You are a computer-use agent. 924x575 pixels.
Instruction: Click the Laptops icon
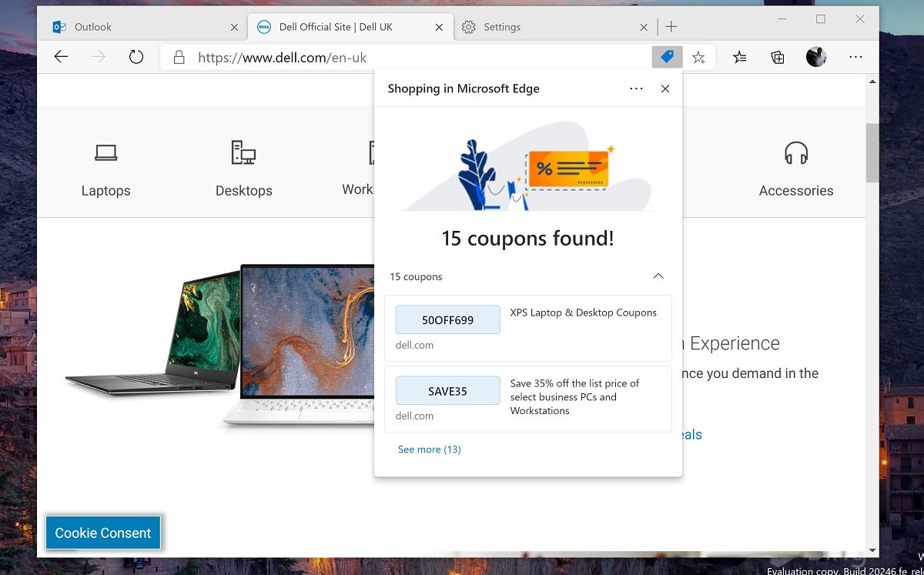tap(106, 152)
